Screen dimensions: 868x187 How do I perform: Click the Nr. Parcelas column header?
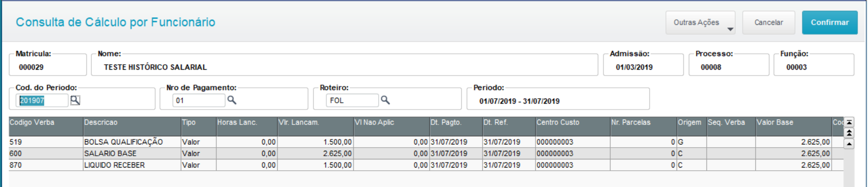(x=644, y=126)
